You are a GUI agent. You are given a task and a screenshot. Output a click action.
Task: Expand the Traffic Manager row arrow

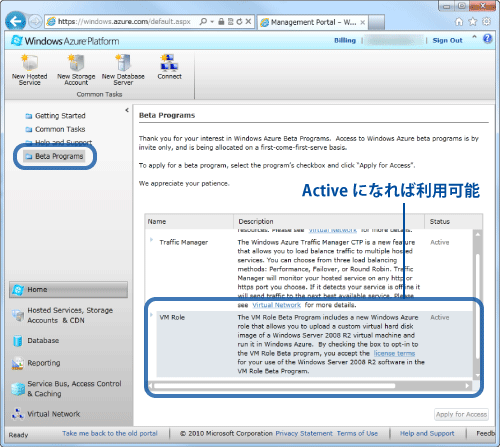(x=151, y=240)
